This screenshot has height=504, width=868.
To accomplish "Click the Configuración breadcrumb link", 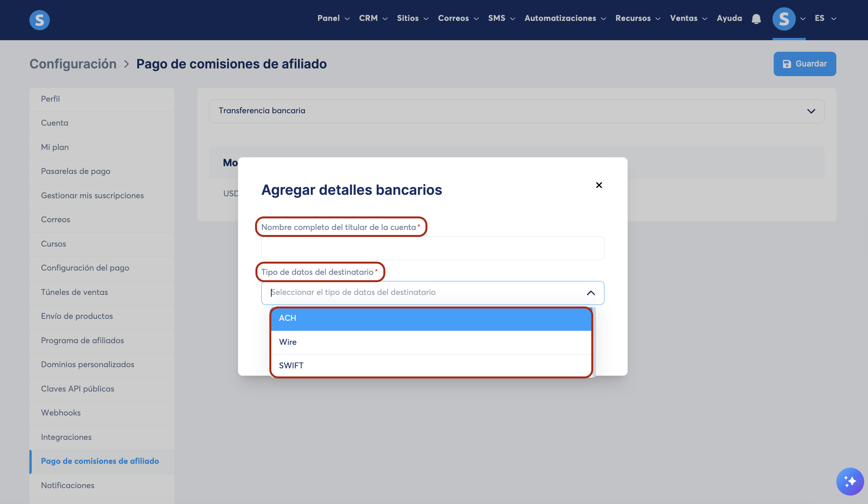I will click(x=73, y=64).
